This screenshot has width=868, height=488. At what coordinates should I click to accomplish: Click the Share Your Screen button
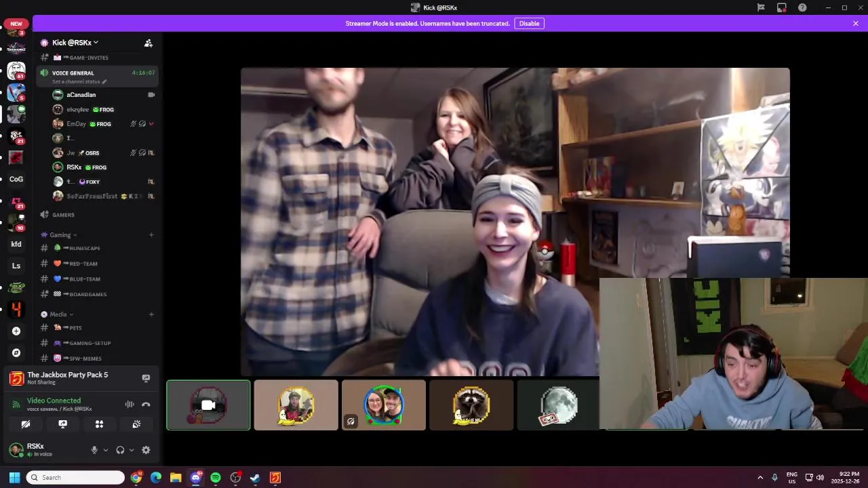(62, 424)
